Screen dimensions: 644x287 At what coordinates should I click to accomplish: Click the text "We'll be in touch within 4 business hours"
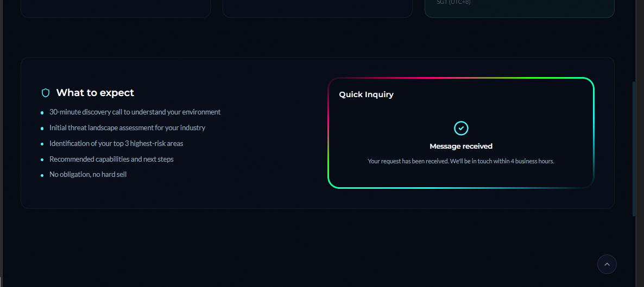pyautogui.click(x=502, y=161)
